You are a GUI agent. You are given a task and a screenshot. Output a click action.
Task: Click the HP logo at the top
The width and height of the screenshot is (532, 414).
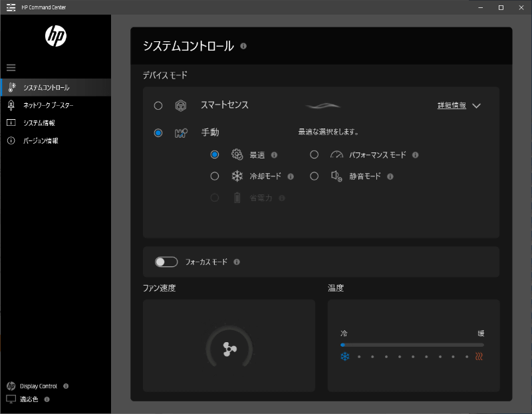tap(55, 37)
